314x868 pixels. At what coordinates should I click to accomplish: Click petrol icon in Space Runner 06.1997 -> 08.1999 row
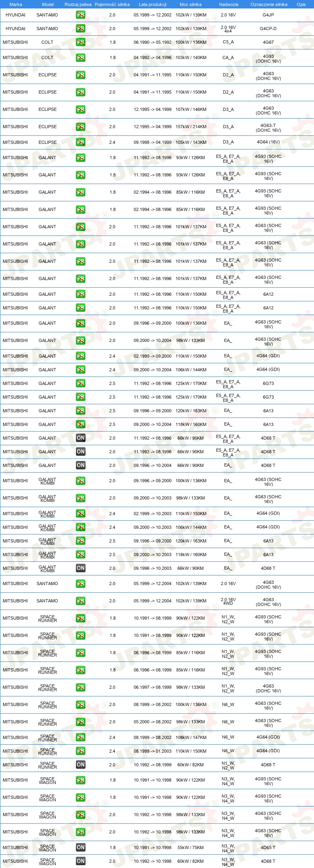80,687
